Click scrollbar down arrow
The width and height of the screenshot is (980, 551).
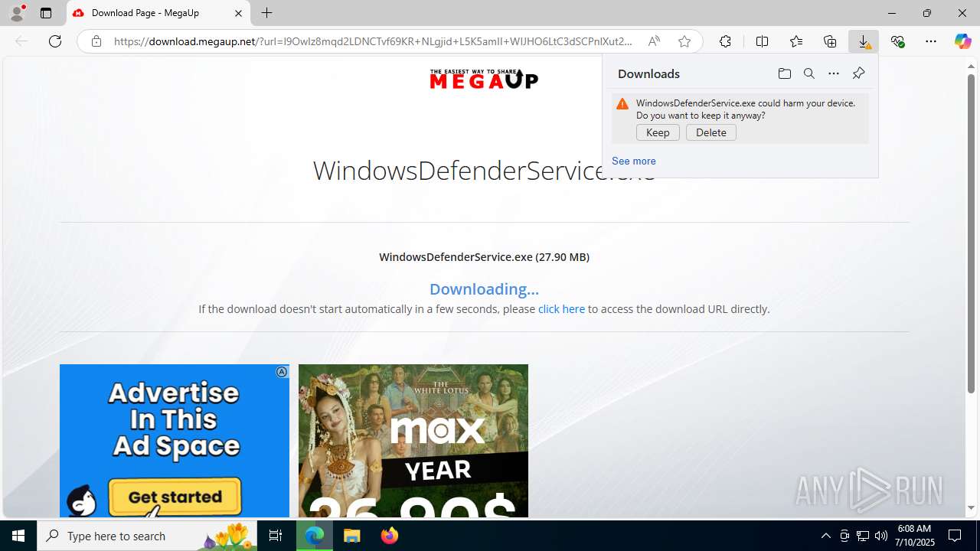pyautogui.click(x=971, y=508)
